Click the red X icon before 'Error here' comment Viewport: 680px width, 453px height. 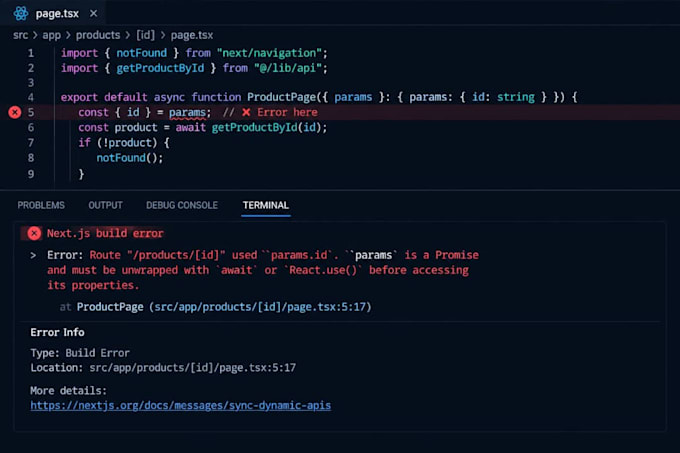tap(246, 112)
